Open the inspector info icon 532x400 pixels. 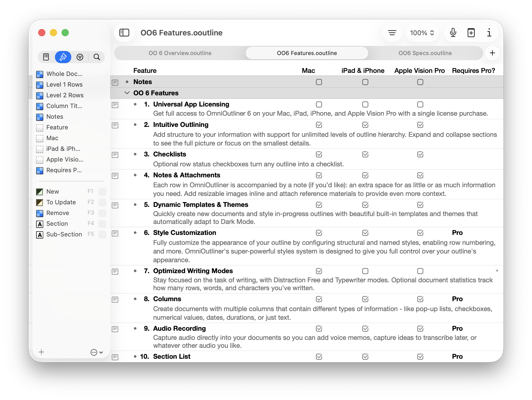[489, 33]
